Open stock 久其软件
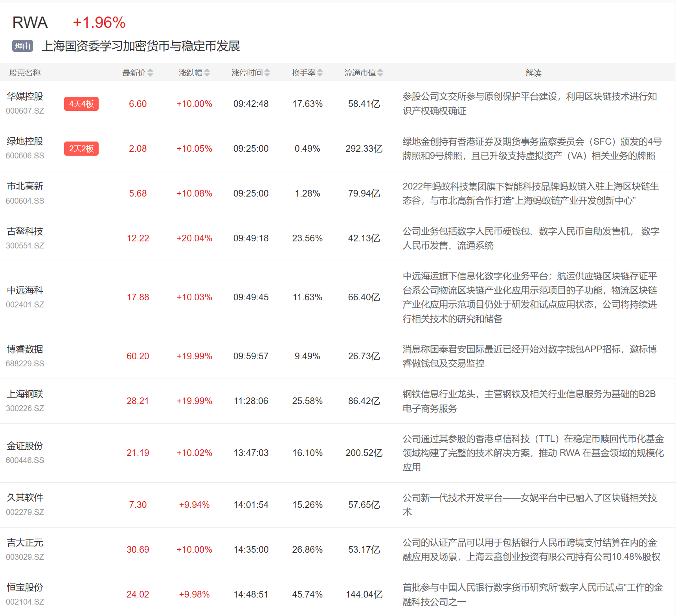 (25, 497)
